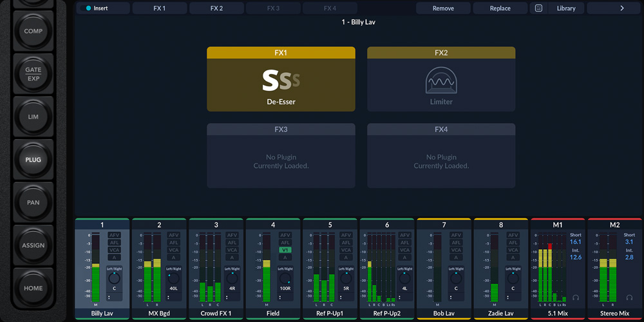Toggle A button on Billy Lav channel

pyautogui.click(x=114, y=258)
